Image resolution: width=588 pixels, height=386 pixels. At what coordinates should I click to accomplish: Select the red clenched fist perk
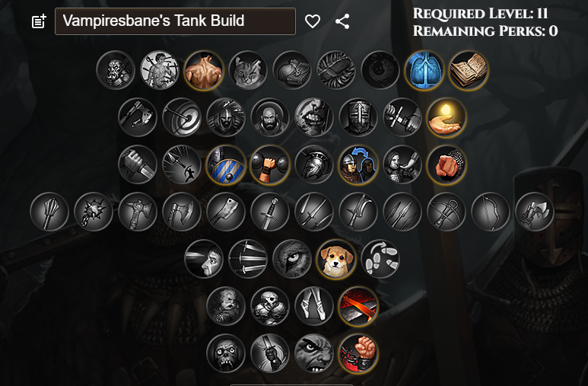[x=358, y=353]
